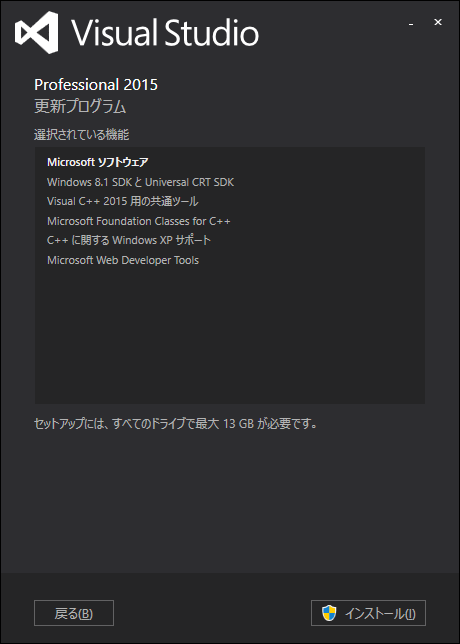Click the footer bar between 戻る and インストール buttons
Screen dimensions: 460x644
pyautogui.click(x=212, y=613)
